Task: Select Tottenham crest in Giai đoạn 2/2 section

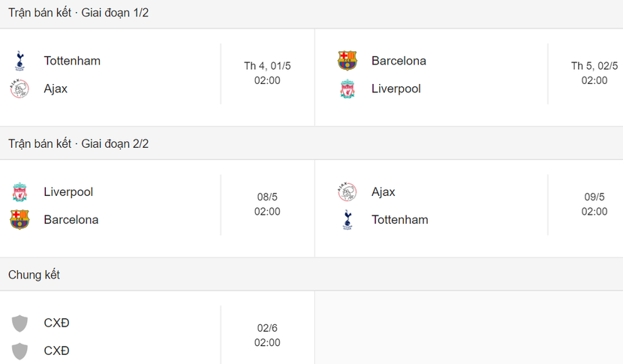Action: pos(347,220)
